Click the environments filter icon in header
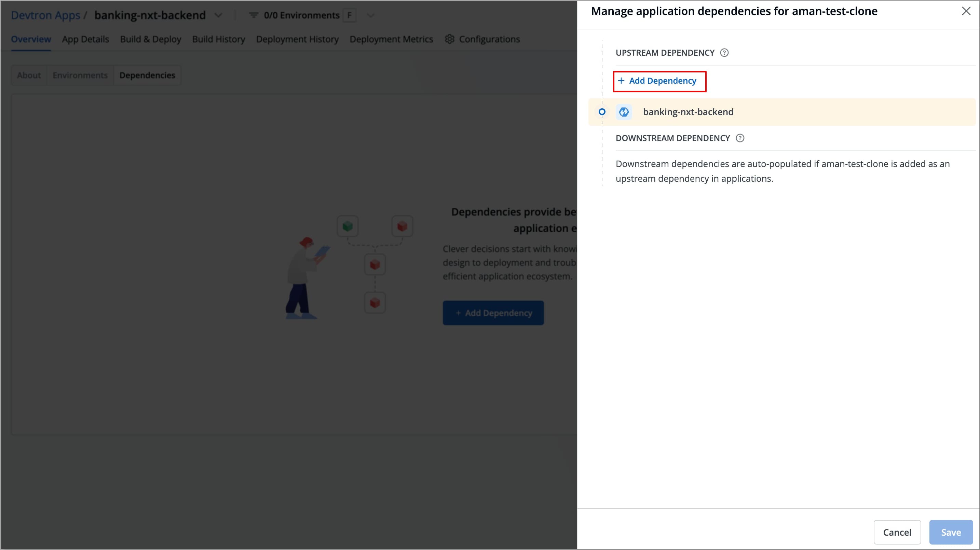This screenshot has height=550, width=980. tap(253, 15)
